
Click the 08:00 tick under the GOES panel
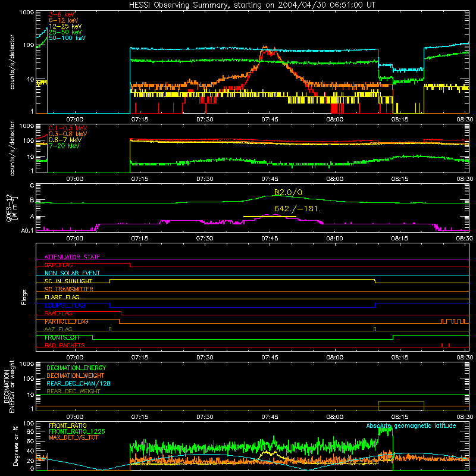pyautogui.click(x=334, y=239)
